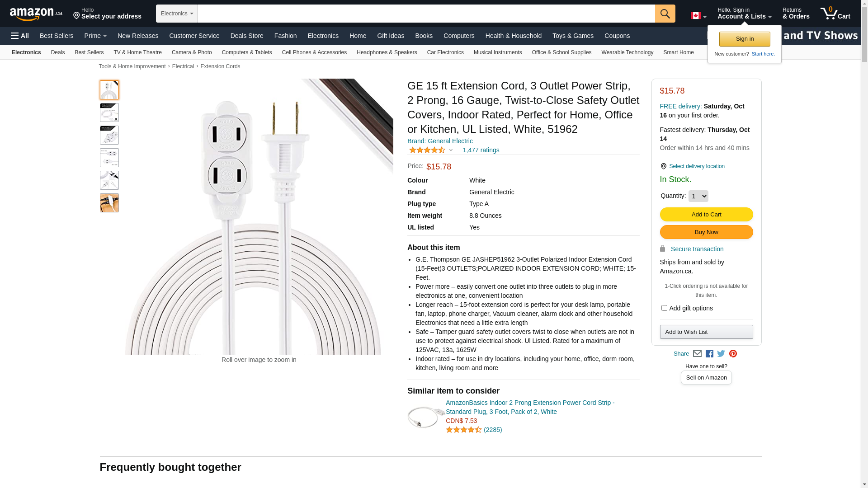Share this product on Pinterest

733,354
